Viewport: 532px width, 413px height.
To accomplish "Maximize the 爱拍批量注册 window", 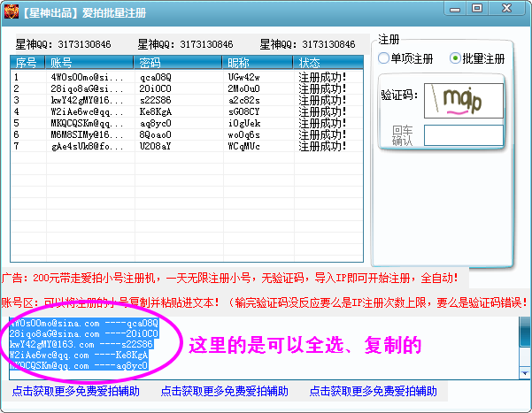I will 477,9.
